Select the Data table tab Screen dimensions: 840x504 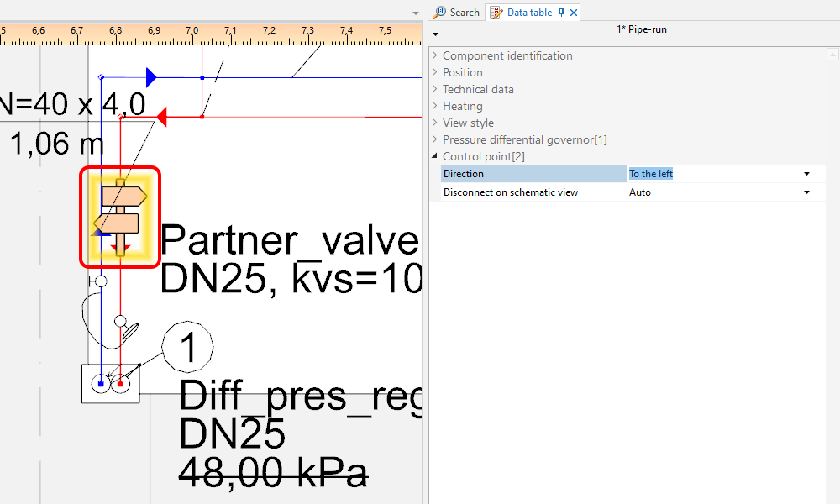(522, 13)
